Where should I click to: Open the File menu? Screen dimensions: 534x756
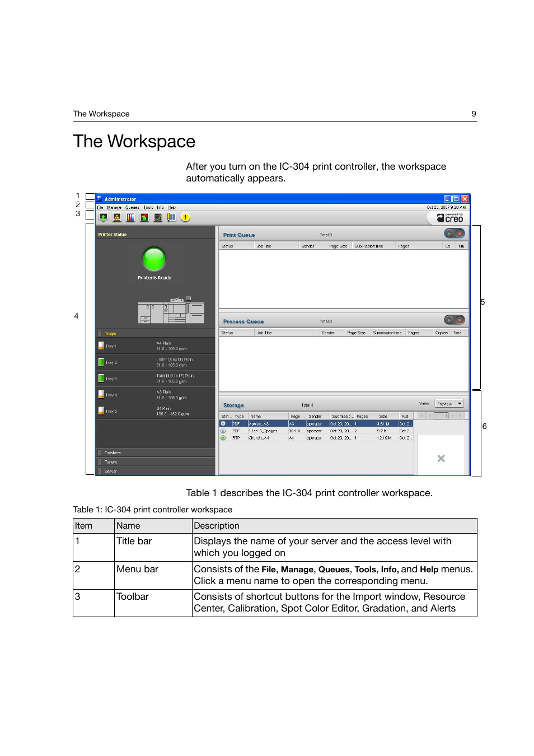coord(100,207)
